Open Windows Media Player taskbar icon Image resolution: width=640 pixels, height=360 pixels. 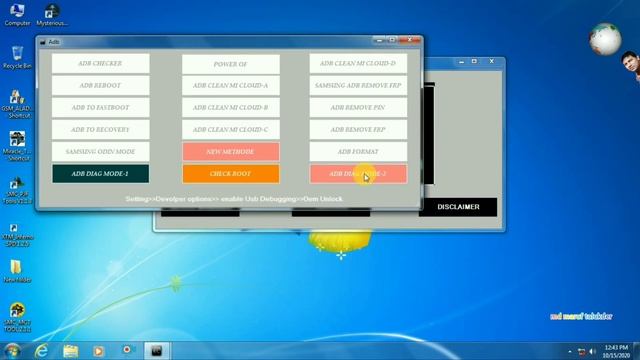coord(98,351)
